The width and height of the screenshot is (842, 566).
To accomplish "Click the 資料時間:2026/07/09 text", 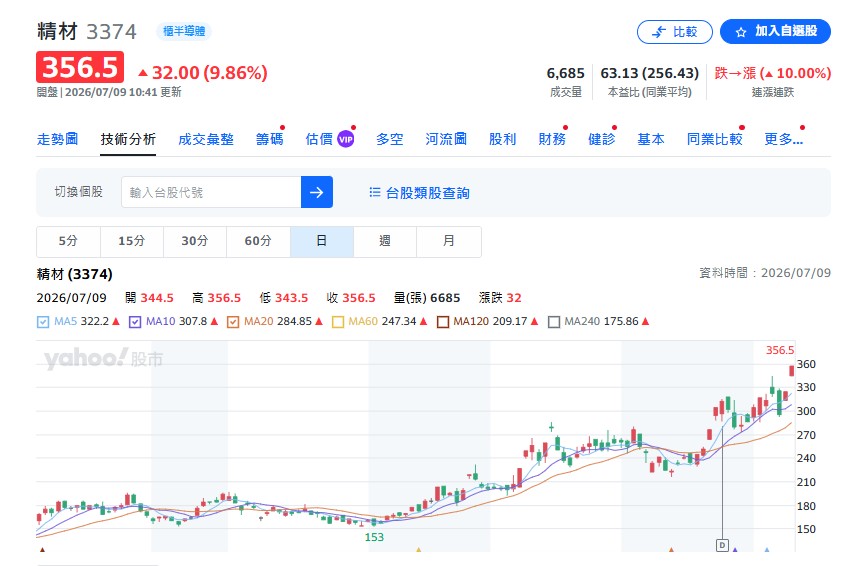I will pos(765,273).
